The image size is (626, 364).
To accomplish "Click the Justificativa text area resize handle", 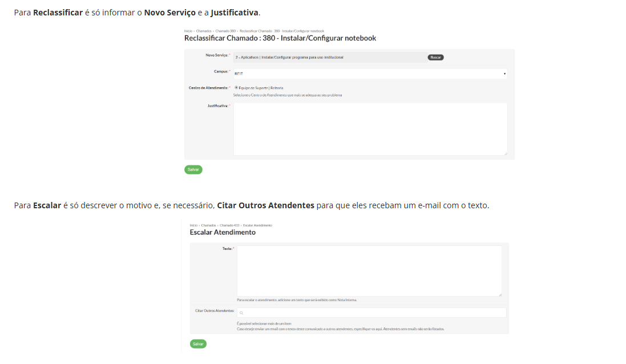I will point(505,152).
